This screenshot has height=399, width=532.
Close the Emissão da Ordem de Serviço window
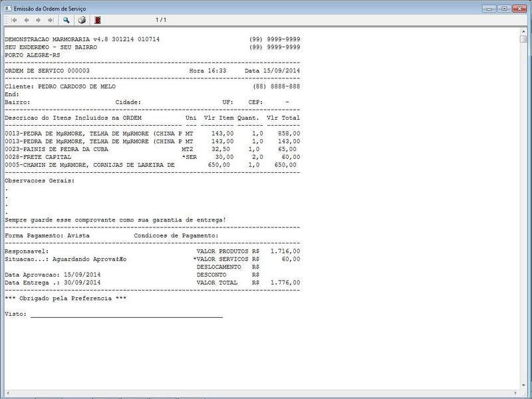520,7
